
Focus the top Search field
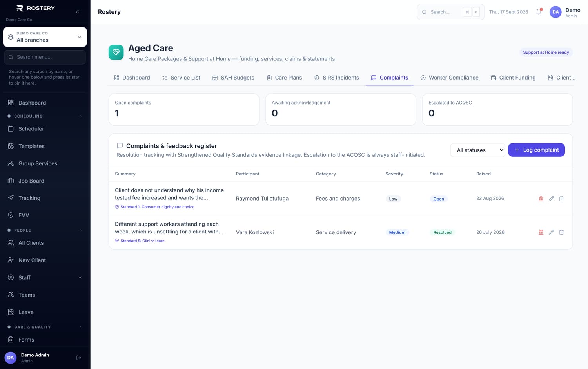click(x=450, y=12)
